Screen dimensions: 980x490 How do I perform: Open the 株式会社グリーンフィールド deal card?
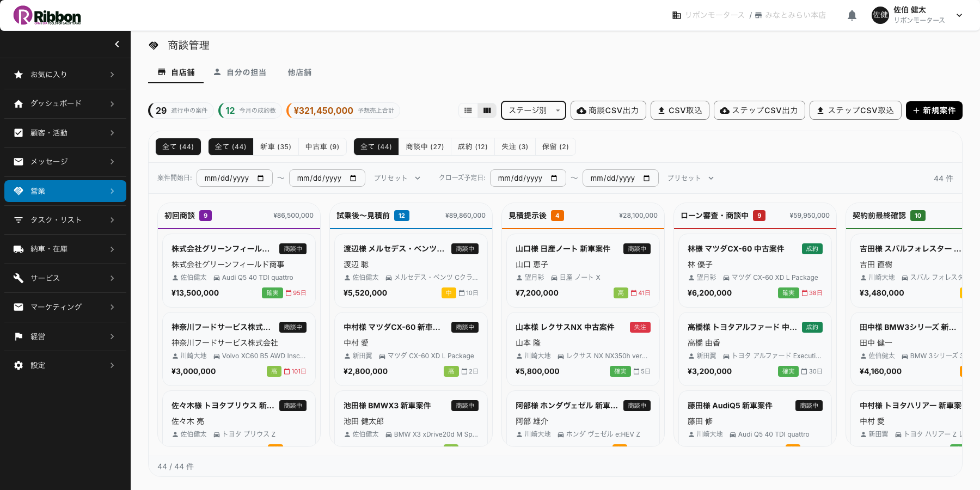(239, 271)
